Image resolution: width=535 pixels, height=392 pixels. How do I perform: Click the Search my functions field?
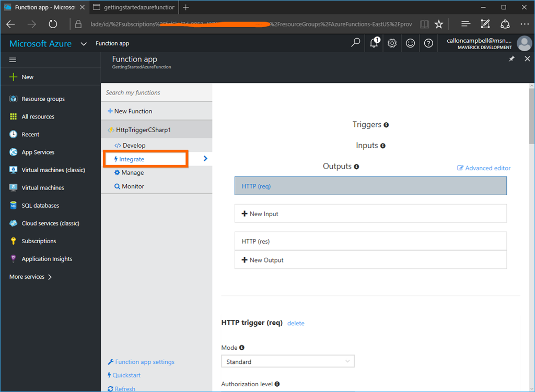tap(156, 93)
